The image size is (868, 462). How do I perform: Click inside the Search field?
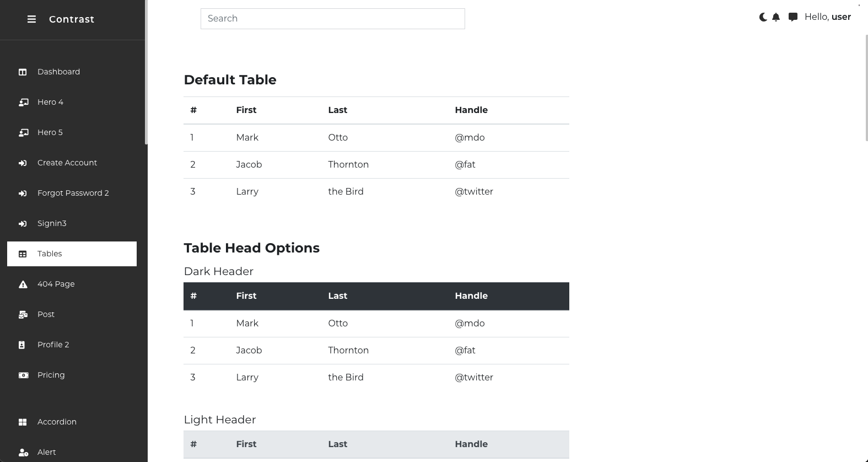tap(332, 19)
